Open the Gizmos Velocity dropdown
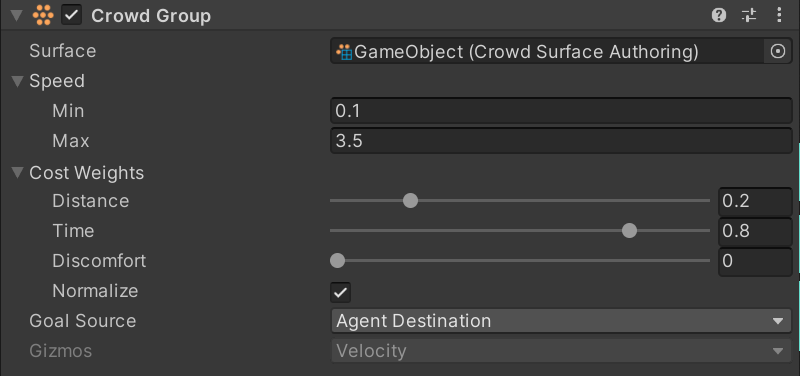Image resolution: width=800 pixels, height=376 pixels. coord(561,351)
